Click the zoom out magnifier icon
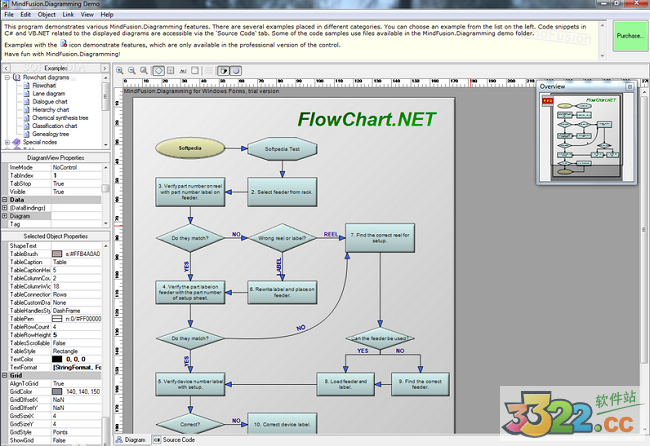This screenshot has width=650, height=446. [x=132, y=71]
